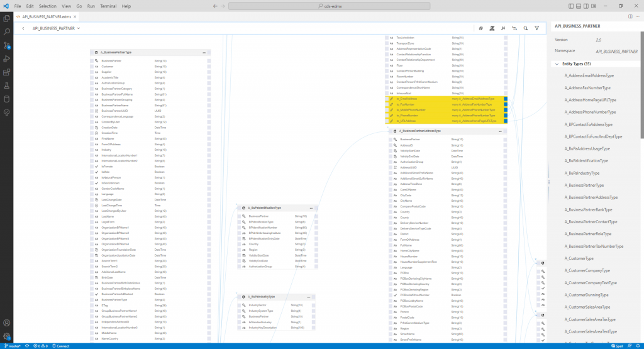Click the BusinessPartnerFullName property row
Viewport: 644px width, 349px height.
click(x=150, y=94)
